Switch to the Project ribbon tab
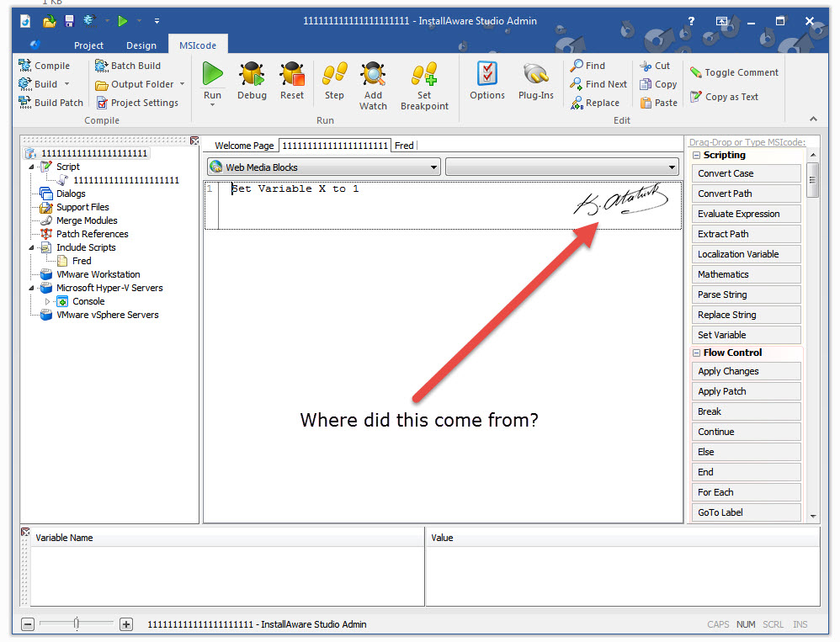 (x=89, y=45)
